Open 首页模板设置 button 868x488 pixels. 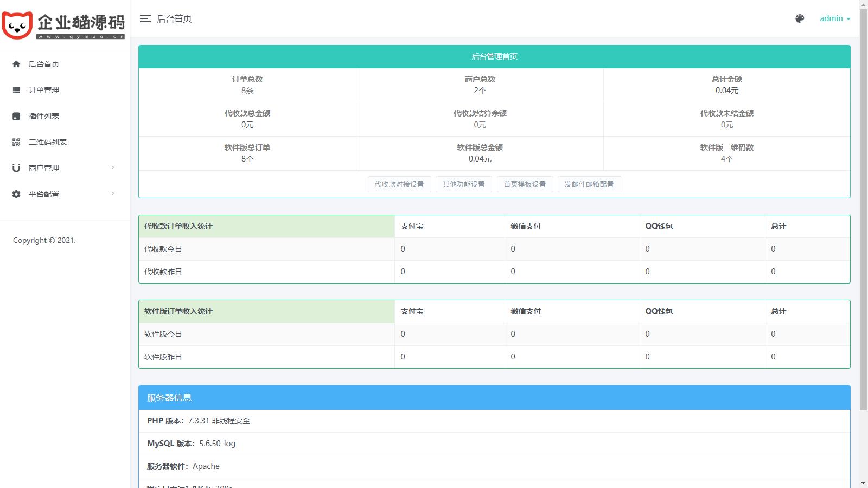(x=525, y=184)
